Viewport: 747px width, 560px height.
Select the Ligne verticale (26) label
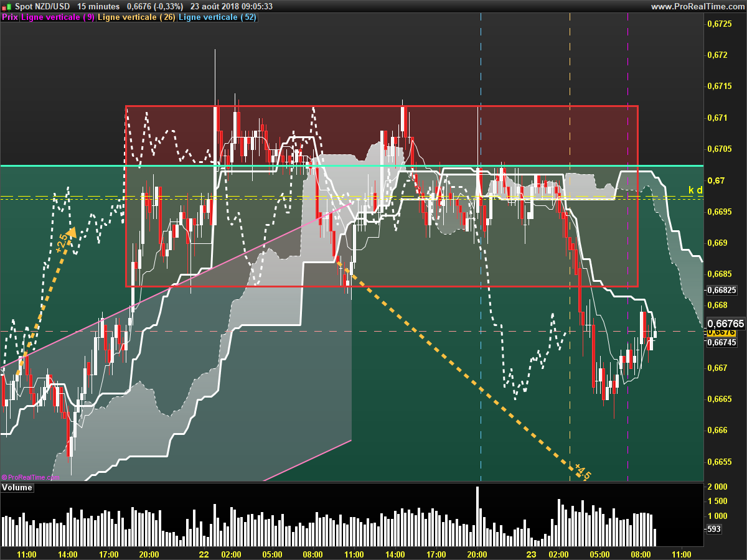pos(136,17)
